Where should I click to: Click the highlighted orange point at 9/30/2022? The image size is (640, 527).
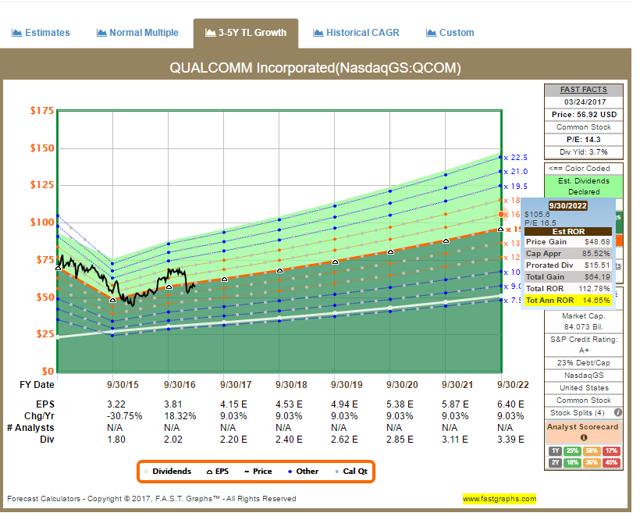[x=502, y=214]
